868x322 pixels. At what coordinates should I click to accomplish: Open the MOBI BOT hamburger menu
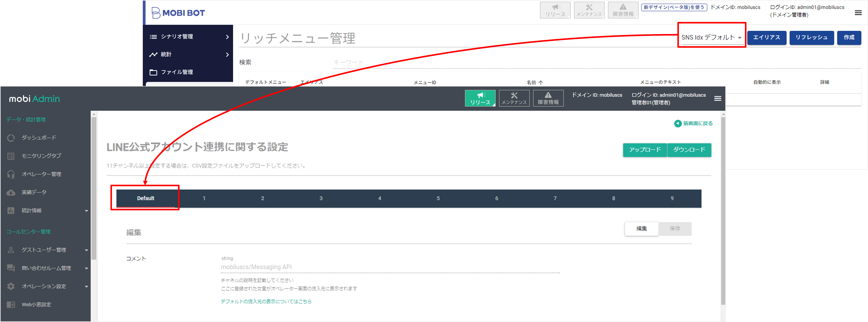(858, 13)
